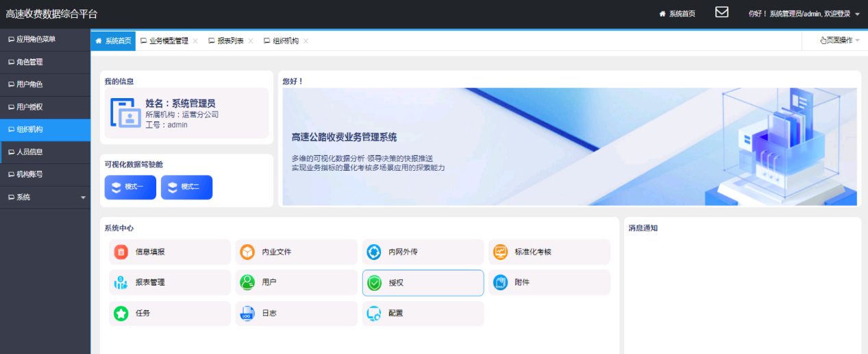Click the envelope messages icon in header
This screenshot has height=354, width=868.
(x=721, y=12)
